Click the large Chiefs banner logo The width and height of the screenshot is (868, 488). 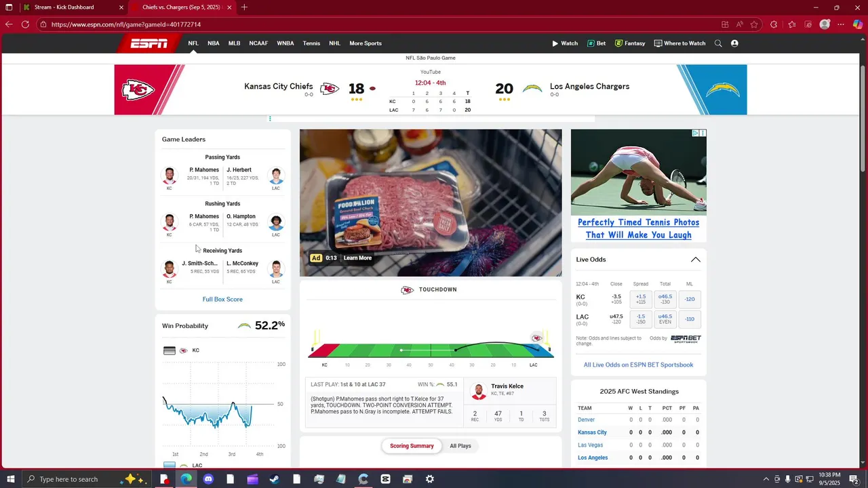coord(138,89)
